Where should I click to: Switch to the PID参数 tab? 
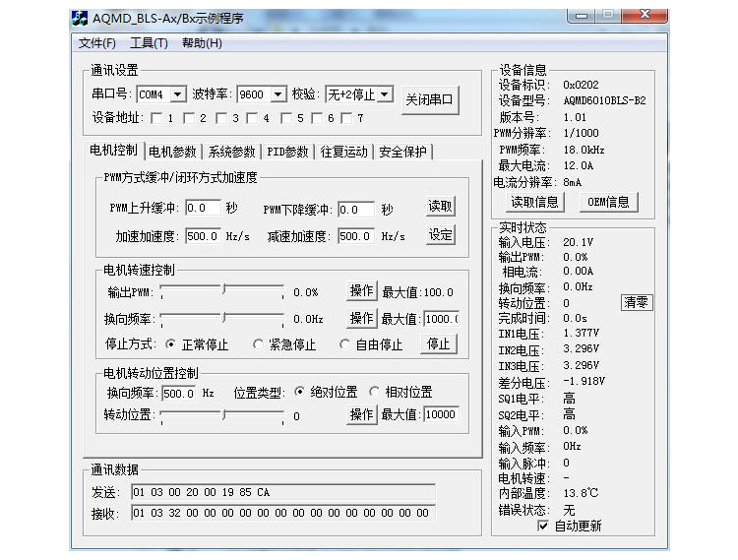tap(287, 152)
